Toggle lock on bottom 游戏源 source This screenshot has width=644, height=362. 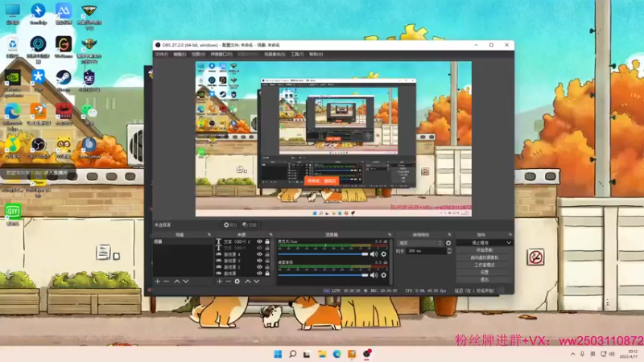pos(267,273)
